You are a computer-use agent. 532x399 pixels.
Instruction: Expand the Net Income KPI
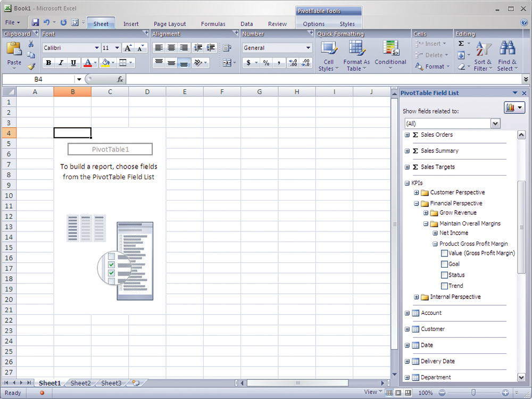435,233
